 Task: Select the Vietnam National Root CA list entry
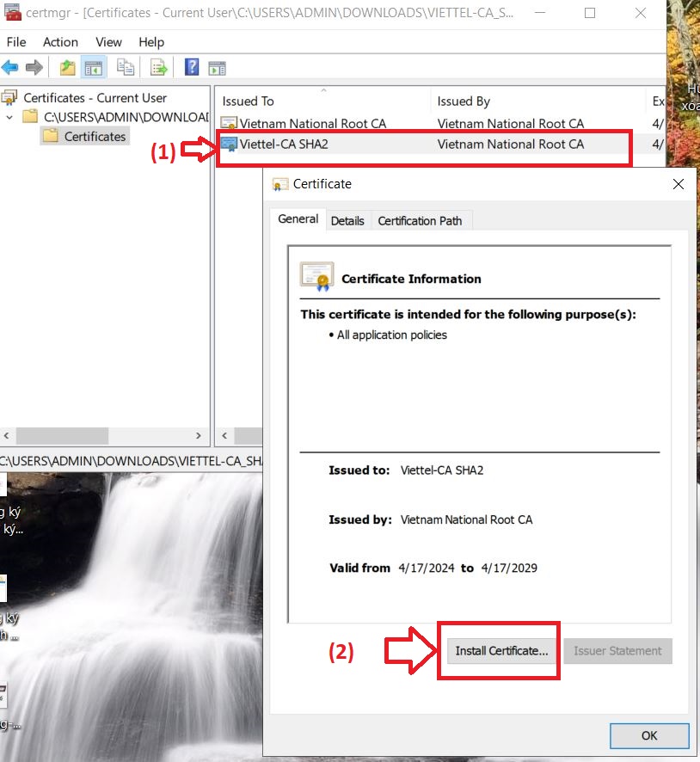[x=310, y=123]
